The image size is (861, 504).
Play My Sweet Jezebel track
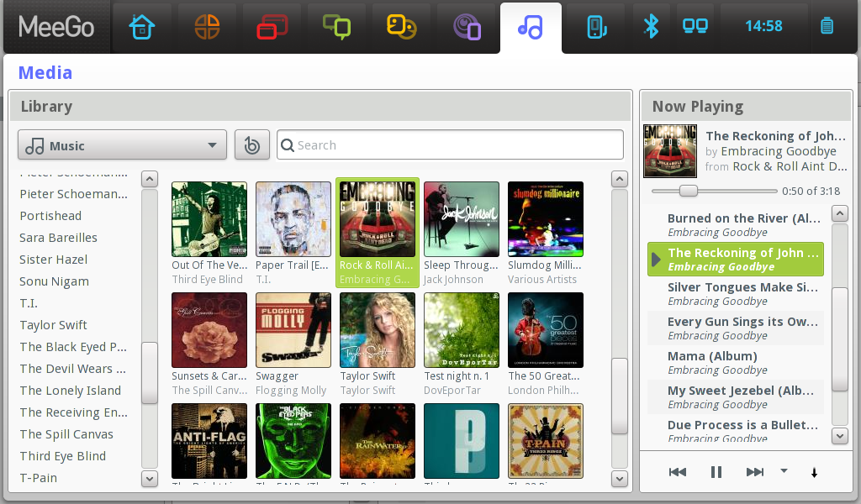pos(736,397)
